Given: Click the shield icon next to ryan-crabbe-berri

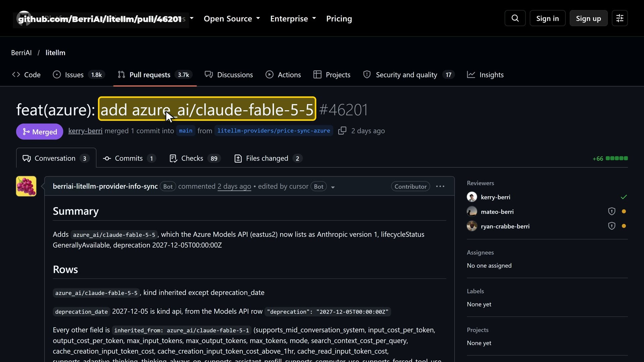Looking at the screenshot, I should click(612, 226).
